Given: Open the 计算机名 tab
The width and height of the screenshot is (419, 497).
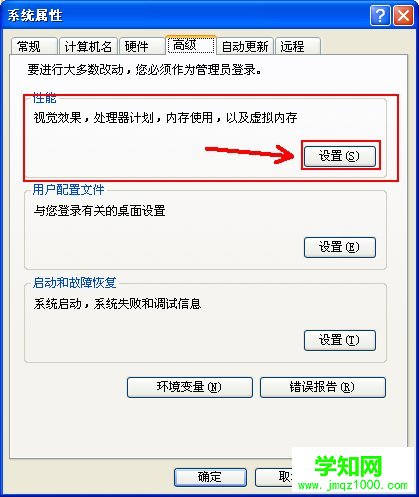Looking at the screenshot, I should pos(88,46).
